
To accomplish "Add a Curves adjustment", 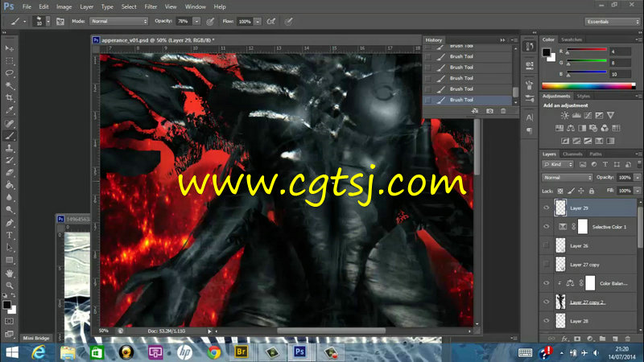I will coord(588,115).
